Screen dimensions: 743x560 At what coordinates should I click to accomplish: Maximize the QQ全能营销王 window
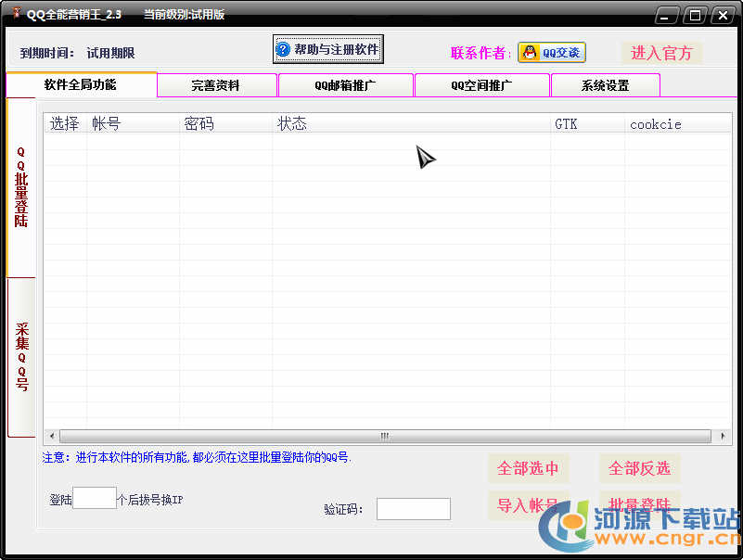click(695, 15)
